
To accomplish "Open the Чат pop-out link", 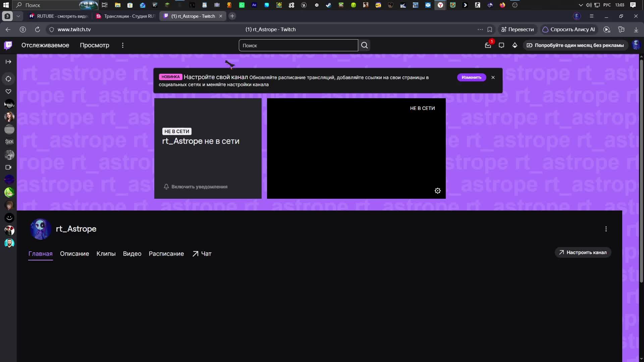I will (x=202, y=254).
